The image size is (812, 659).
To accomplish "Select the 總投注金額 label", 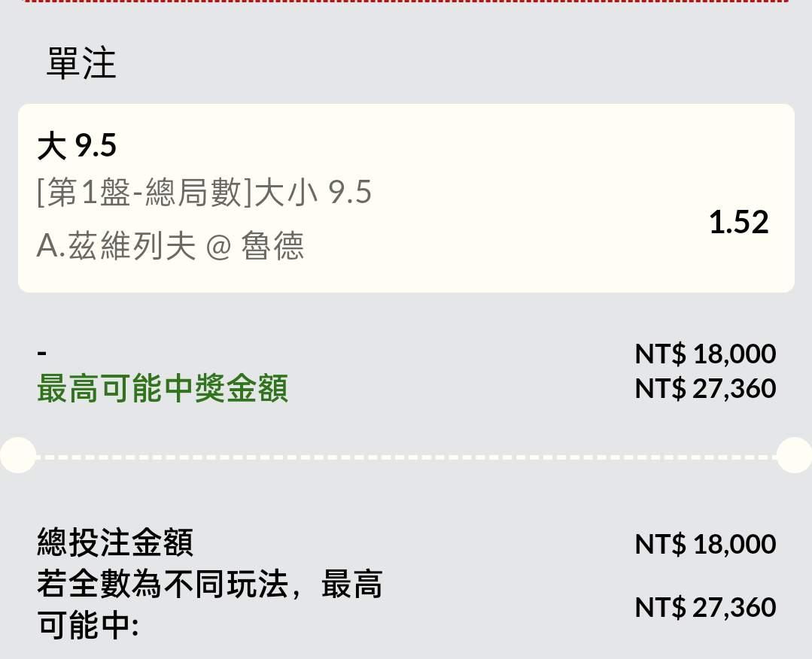I will coord(115,542).
